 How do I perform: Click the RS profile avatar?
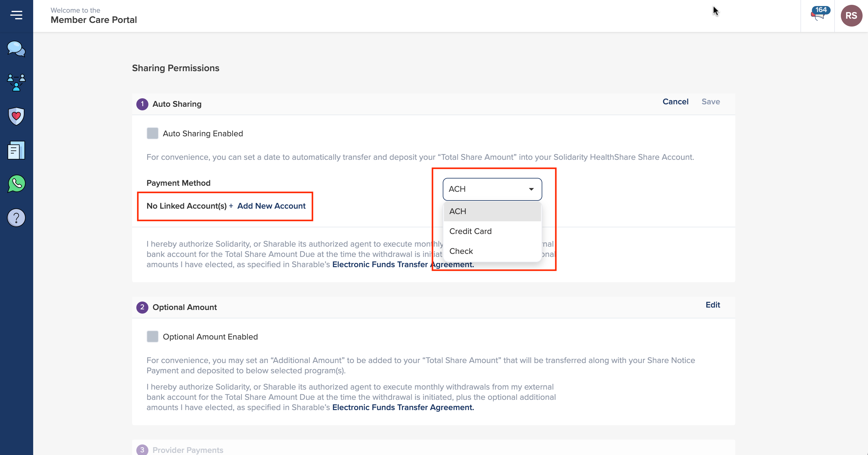(x=851, y=15)
